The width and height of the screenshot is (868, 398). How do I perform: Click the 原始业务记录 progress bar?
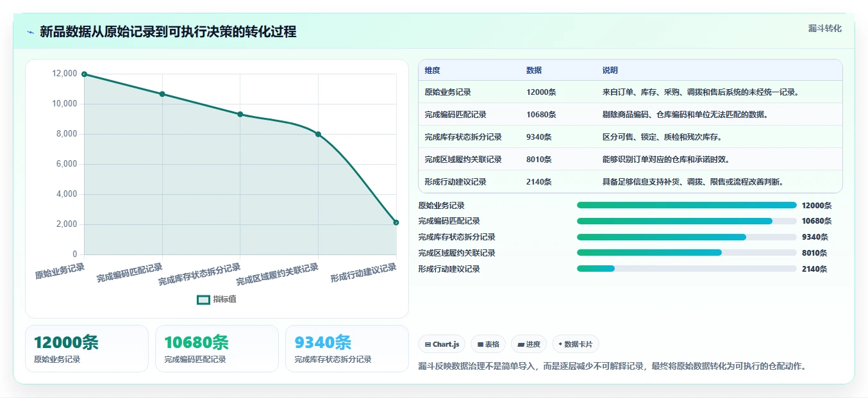click(x=687, y=205)
